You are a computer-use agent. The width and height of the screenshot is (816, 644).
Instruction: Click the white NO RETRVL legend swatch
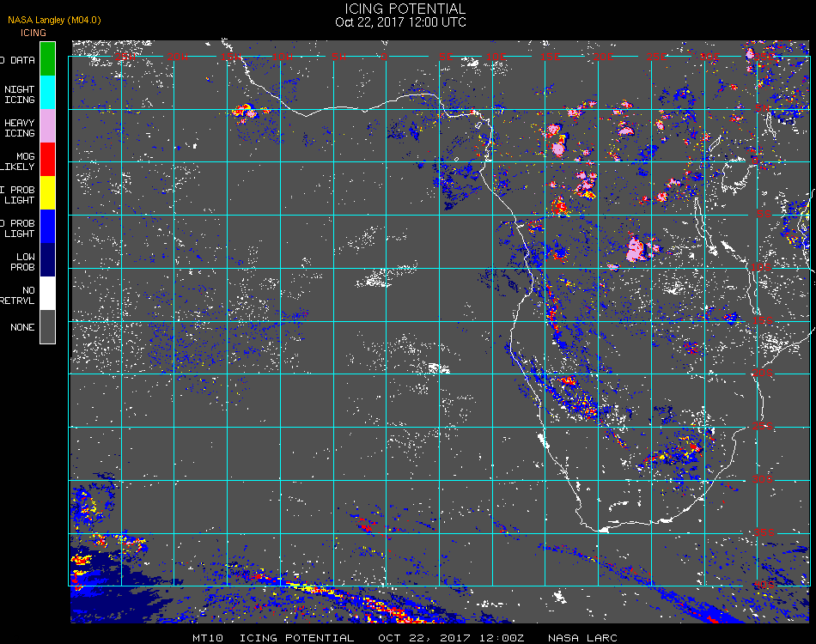(47, 294)
